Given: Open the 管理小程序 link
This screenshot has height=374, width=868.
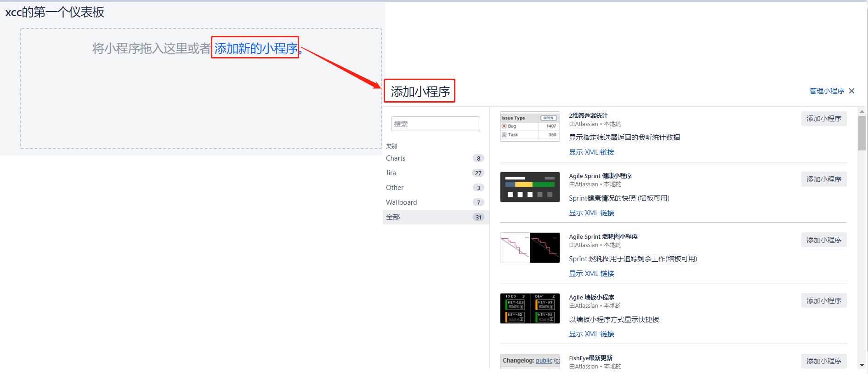Looking at the screenshot, I should [827, 91].
